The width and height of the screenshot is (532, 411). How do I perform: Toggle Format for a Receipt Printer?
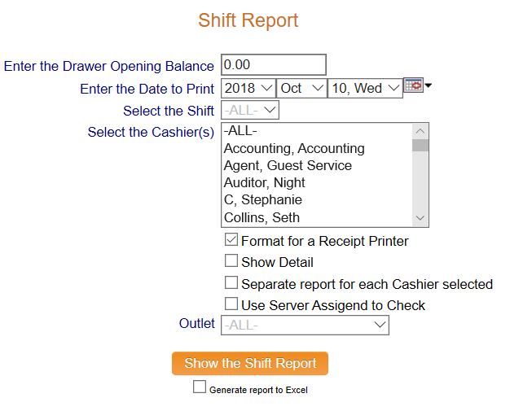pos(231,241)
